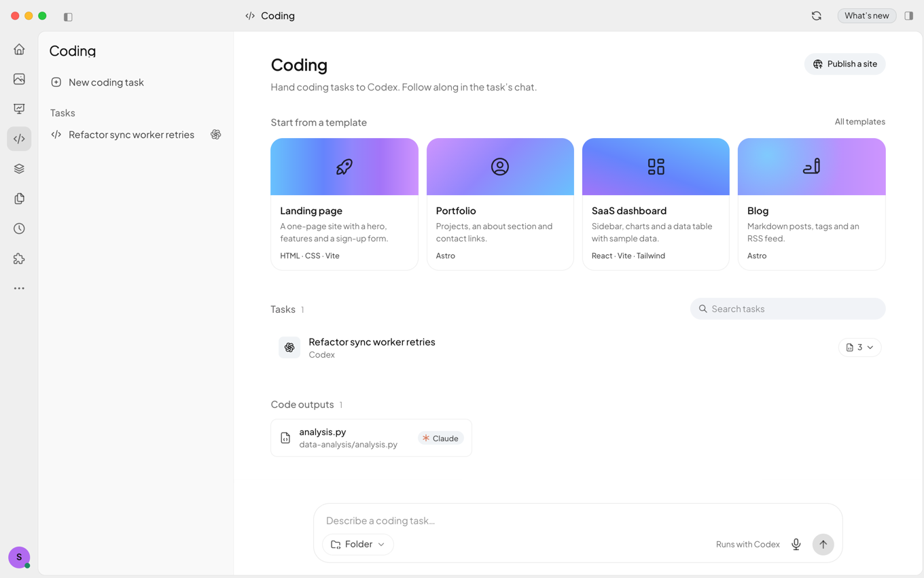Select the Coding section icon in the rail
The image size is (924, 578).
(19, 139)
